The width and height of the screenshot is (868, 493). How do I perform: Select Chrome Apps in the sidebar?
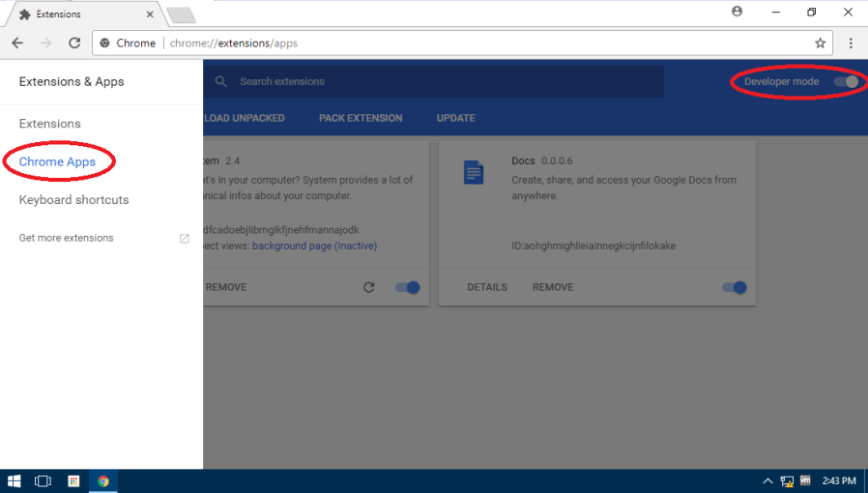(57, 162)
